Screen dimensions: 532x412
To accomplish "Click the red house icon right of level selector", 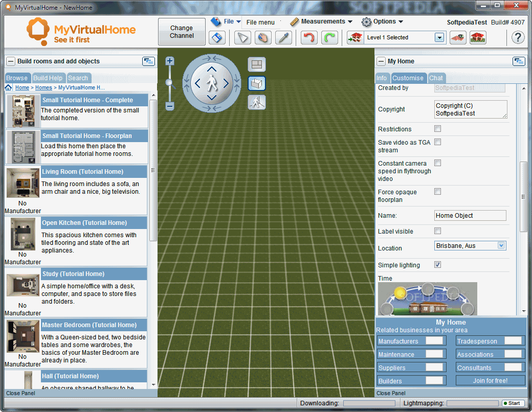I will point(478,37).
